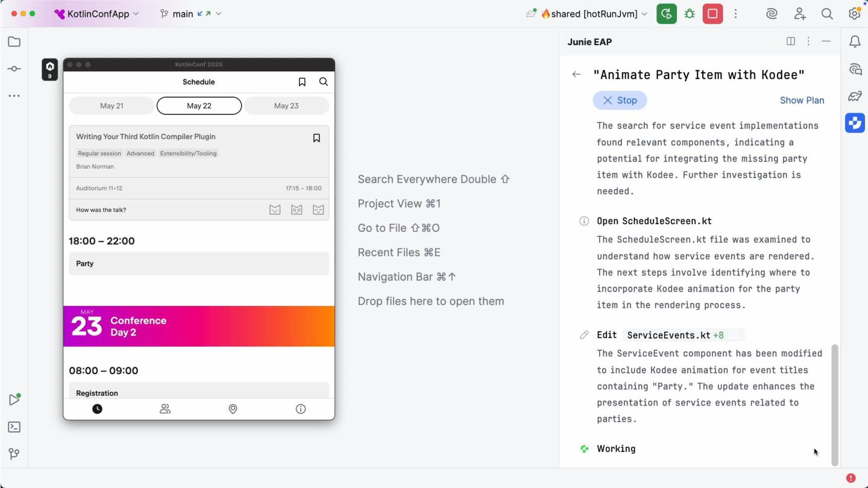The width and height of the screenshot is (868, 488).
Task: Open the AI swirl icon in title bar
Action: (x=772, y=14)
